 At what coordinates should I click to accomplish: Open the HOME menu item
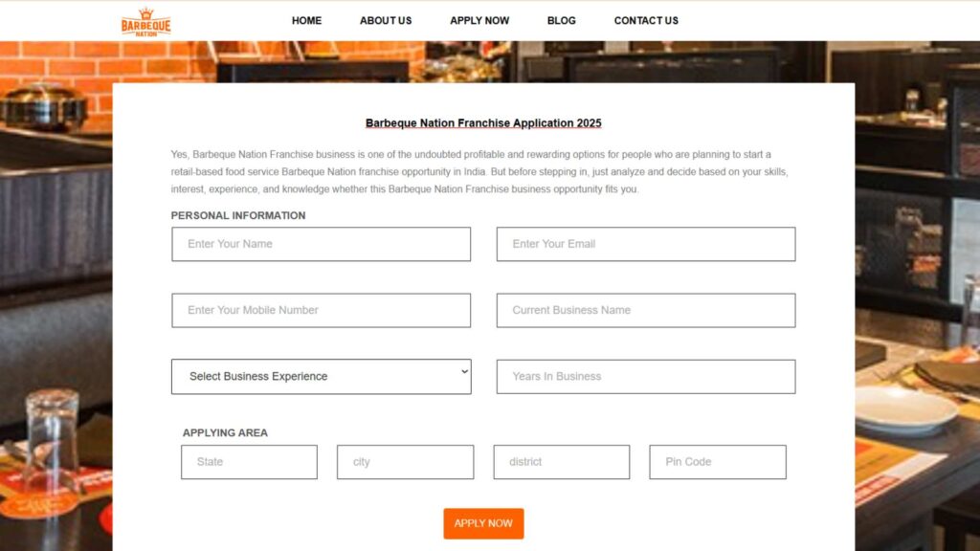(x=306, y=20)
